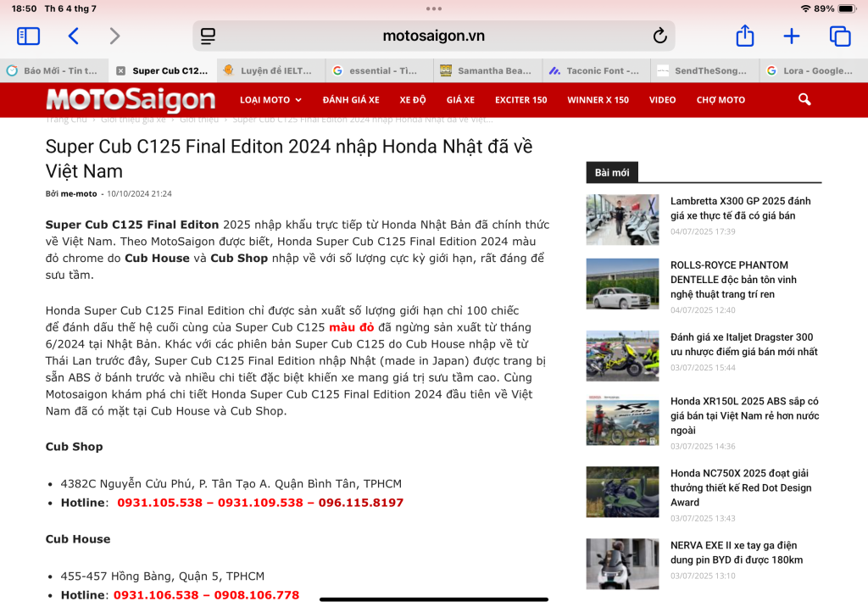Open NERVA EXE II article link
868x607 pixels.
[737, 553]
